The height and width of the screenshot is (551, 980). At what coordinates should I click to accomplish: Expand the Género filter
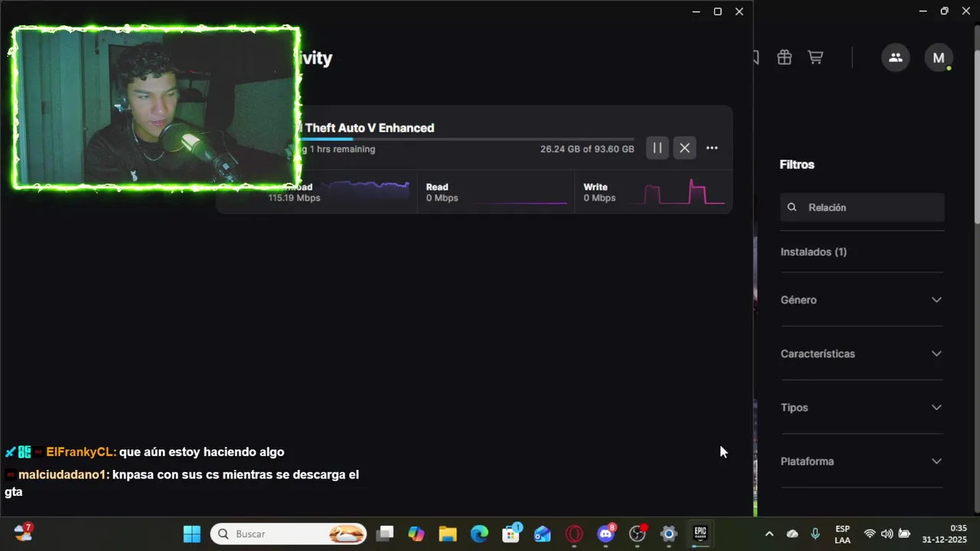[x=862, y=300]
